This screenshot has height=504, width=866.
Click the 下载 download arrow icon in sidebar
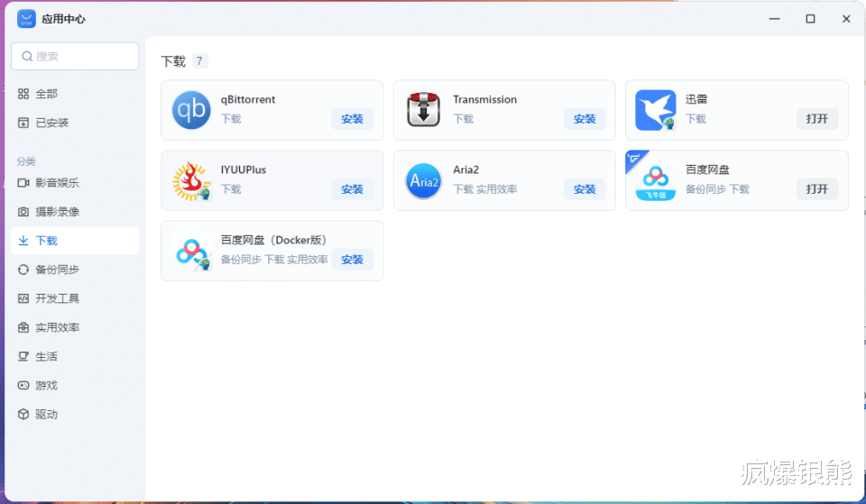[x=23, y=240]
